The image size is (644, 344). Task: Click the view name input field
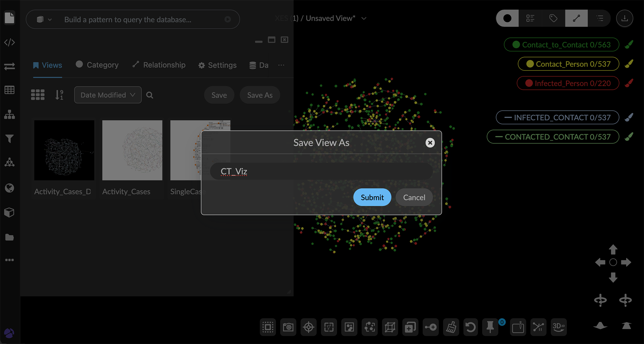click(x=321, y=171)
